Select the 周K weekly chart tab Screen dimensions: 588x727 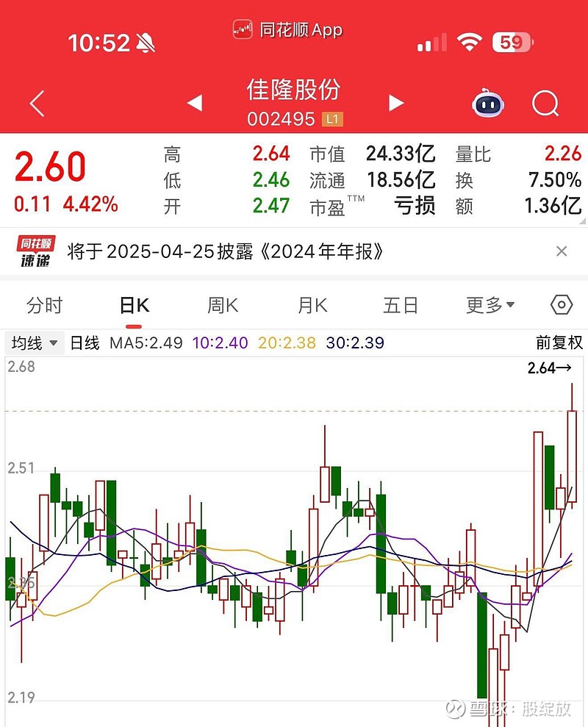pos(221,304)
